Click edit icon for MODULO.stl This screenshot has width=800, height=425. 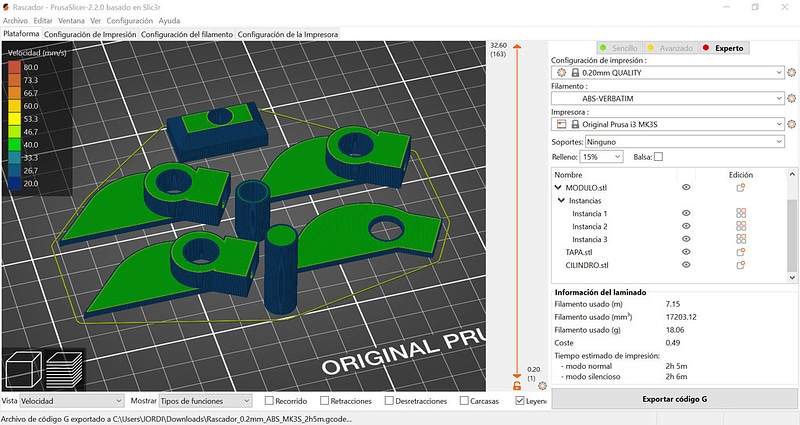click(x=741, y=188)
